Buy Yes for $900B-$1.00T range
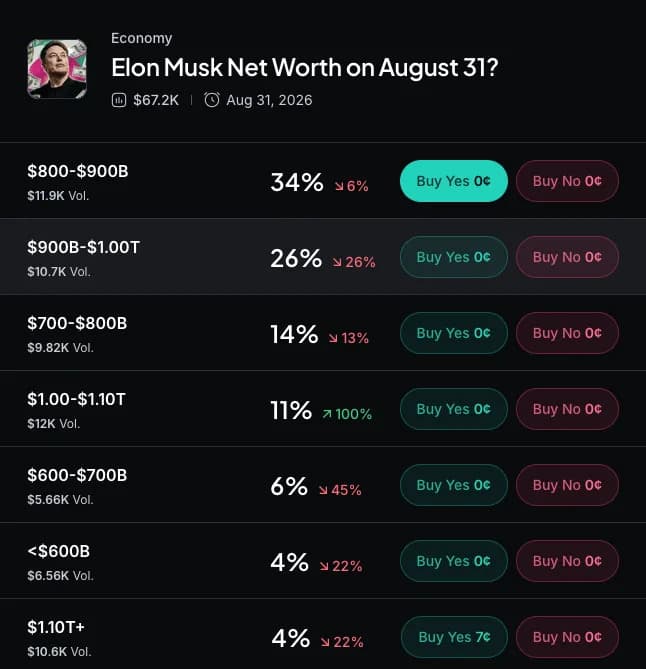This screenshot has width=646, height=669. click(454, 257)
